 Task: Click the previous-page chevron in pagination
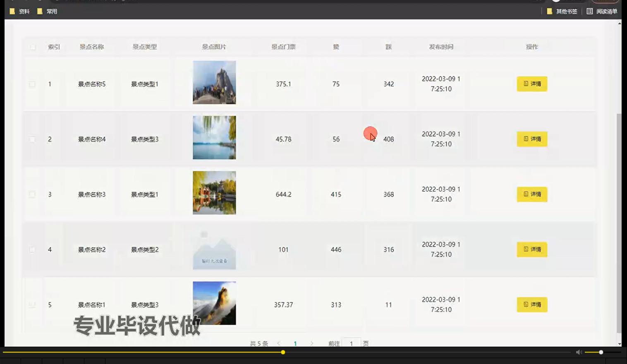click(279, 343)
